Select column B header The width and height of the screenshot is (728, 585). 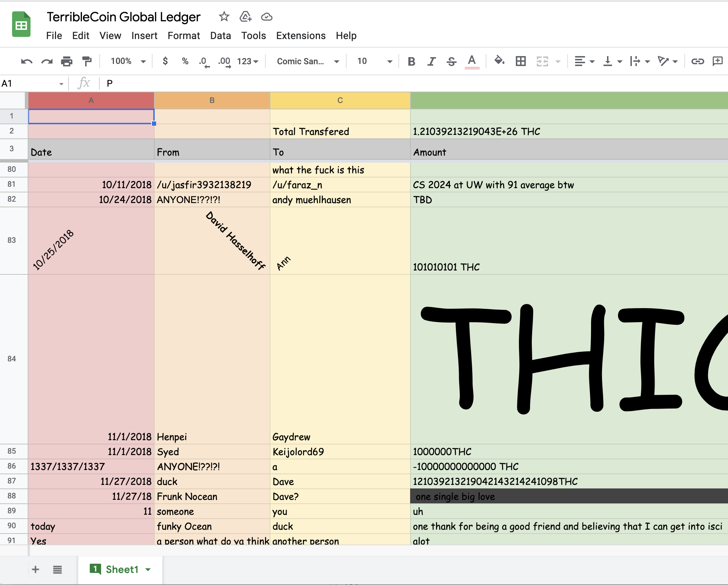(x=212, y=100)
